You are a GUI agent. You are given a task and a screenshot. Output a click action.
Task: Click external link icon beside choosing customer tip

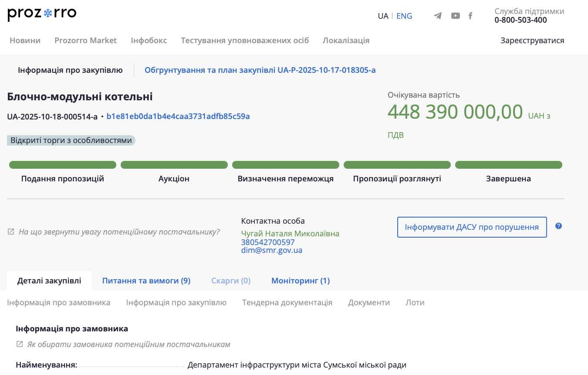(x=19, y=344)
